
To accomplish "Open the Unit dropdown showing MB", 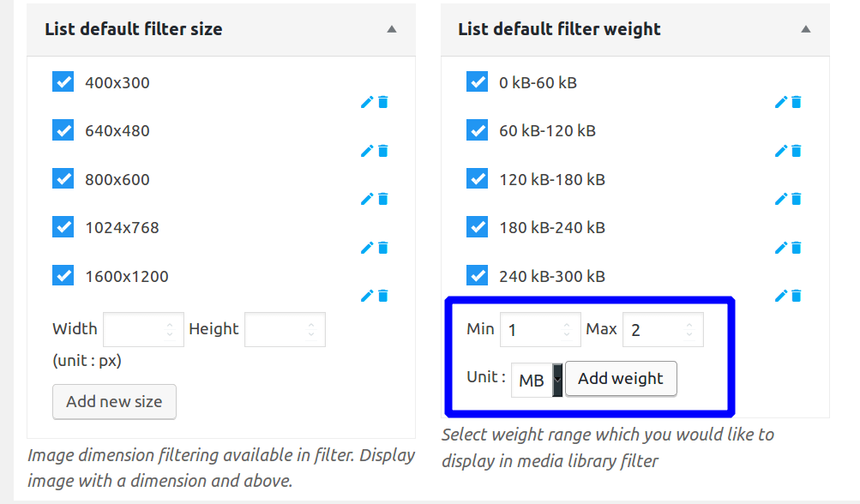I will coord(536,379).
